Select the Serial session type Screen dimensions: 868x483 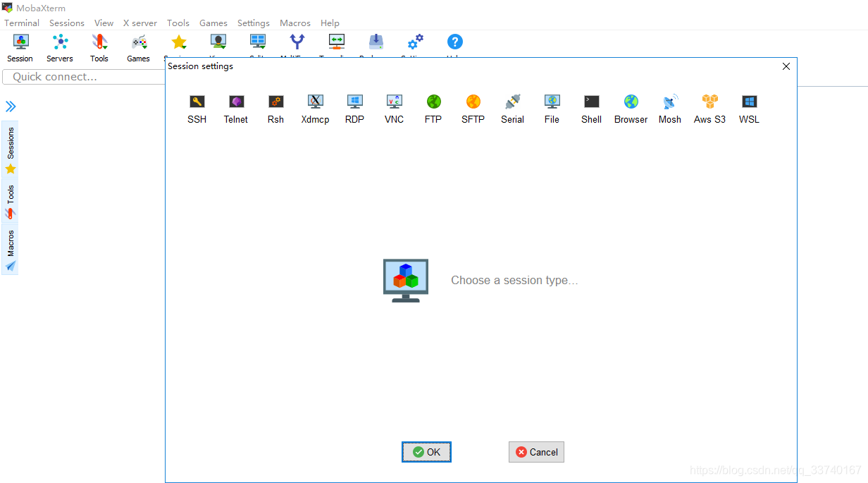tap(512, 109)
